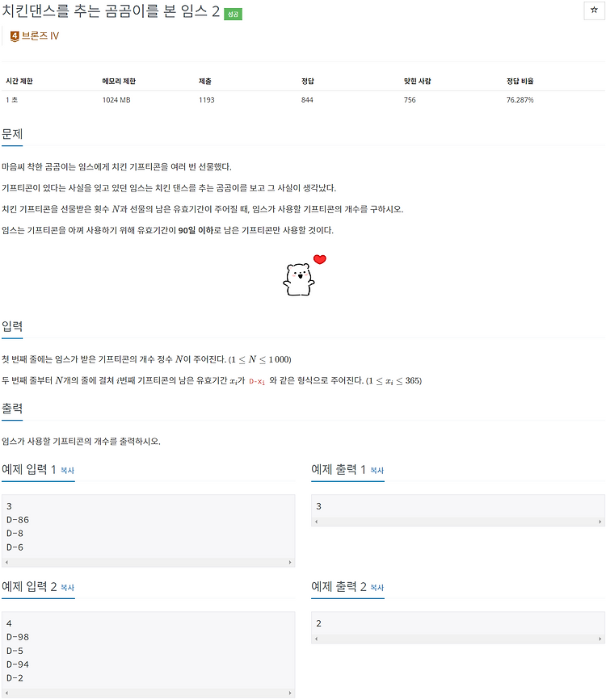
Task: Copy example input 2 via 복사 link
Action: click(67, 588)
